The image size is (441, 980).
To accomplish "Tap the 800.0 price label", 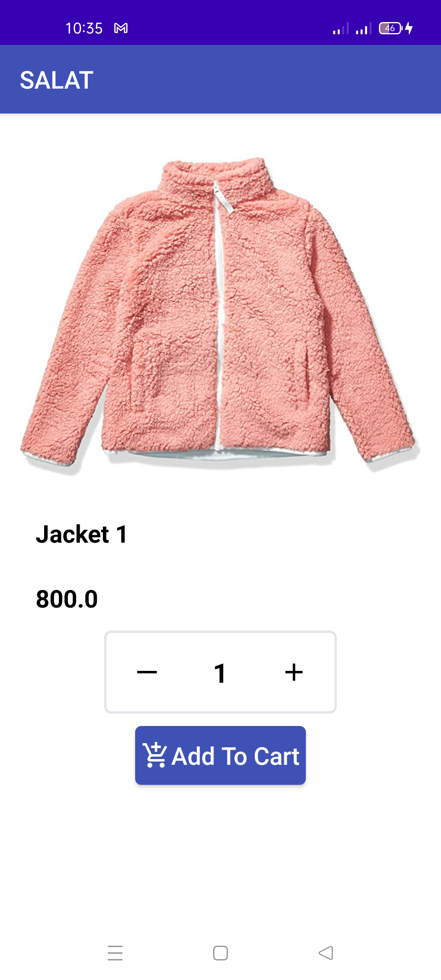I will [x=67, y=599].
